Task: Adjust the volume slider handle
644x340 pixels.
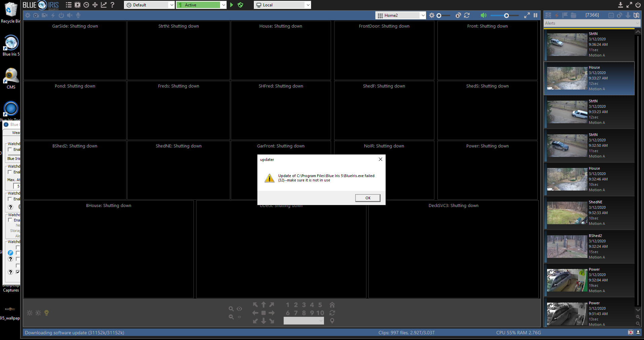Action: pyautogui.click(x=506, y=15)
